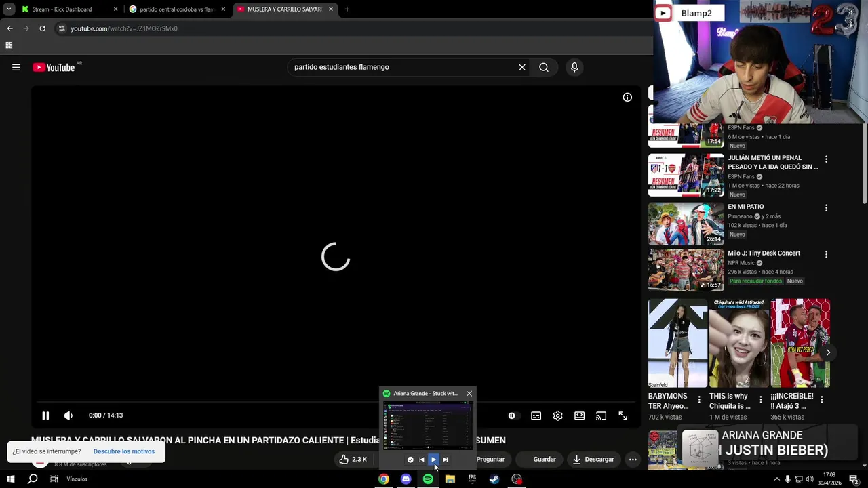Open options for BABYMONSTER short
Image resolution: width=868 pixels, height=488 pixels.
click(x=699, y=400)
